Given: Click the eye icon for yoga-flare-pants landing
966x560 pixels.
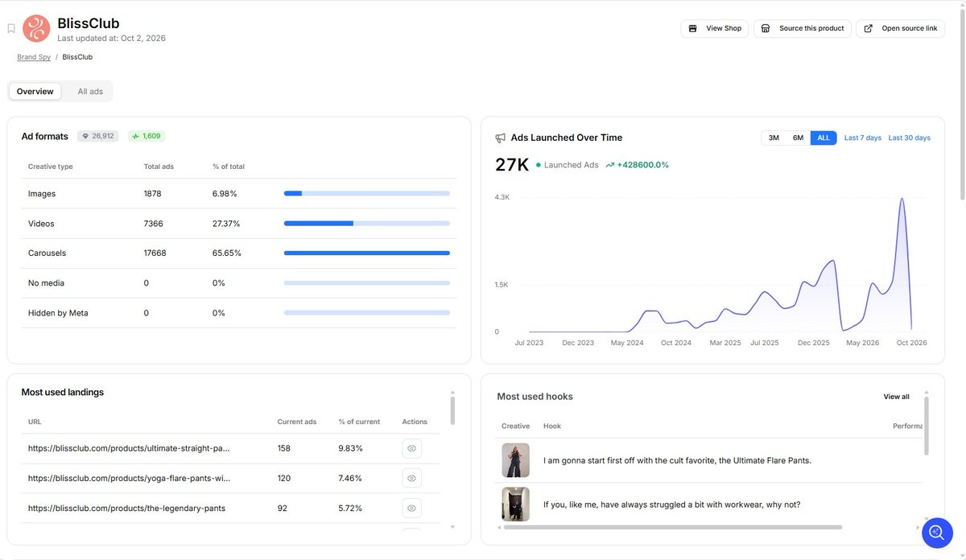Looking at the screenshot, I should [411, 478].
